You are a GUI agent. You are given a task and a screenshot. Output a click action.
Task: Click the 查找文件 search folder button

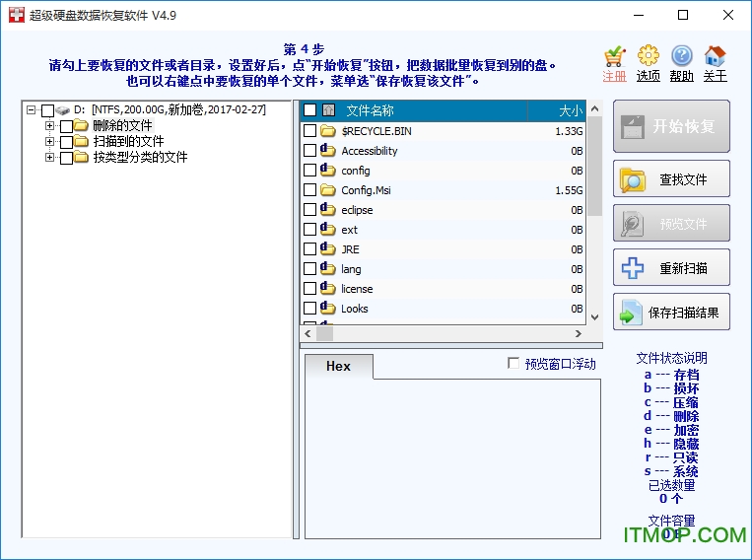(x=671, y=179)
